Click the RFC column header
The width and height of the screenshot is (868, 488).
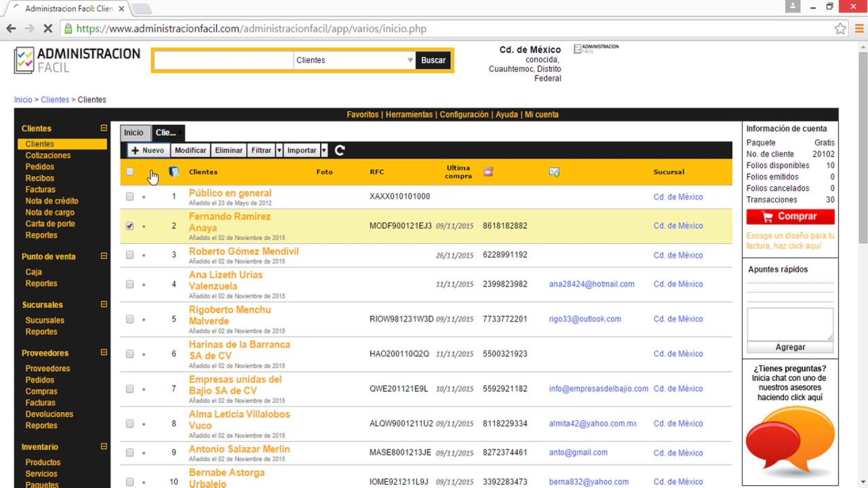[377, 172]
